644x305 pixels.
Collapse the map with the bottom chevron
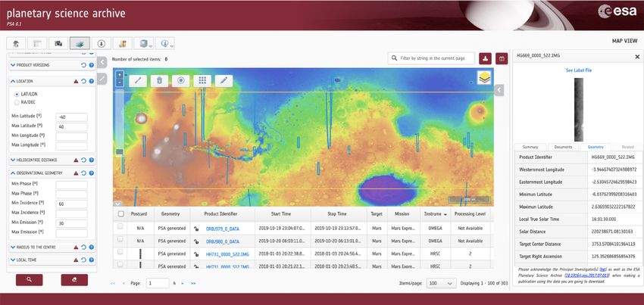tap(117, 204)
